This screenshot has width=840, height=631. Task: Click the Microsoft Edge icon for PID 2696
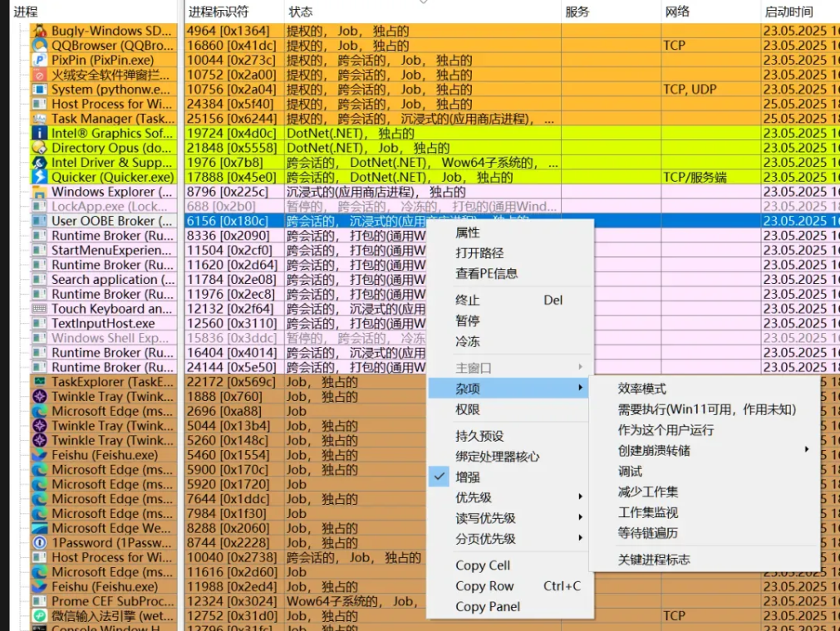pos(40,411)
